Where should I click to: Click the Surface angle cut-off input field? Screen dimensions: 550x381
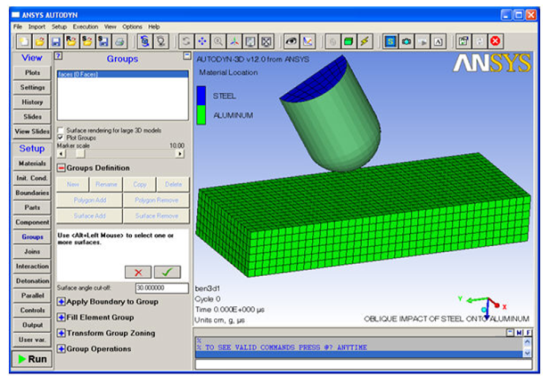click(x=162, y=288)
